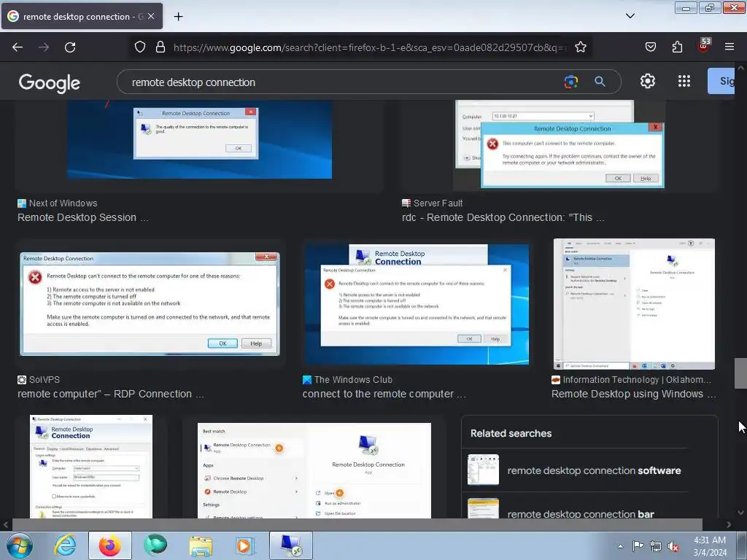Viewport: 747px width, 560px height.
Task: Open the Windows Start button
Action: pyautogui.click(x=20, y=545)
